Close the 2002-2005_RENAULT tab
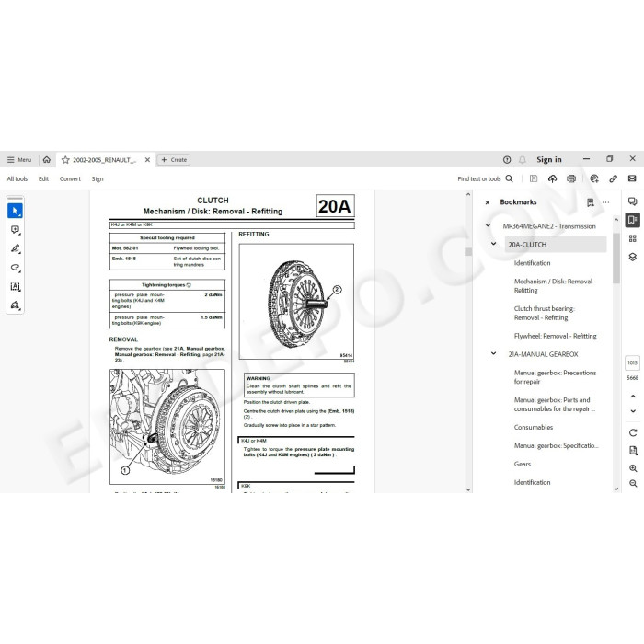Viewport: 644px width, 644px height. point(147,160)
